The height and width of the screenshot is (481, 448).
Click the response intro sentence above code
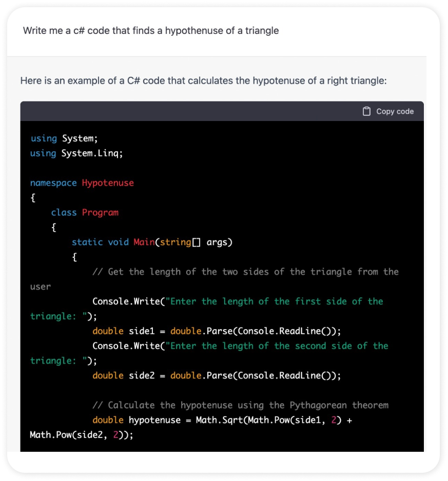pos(203,81)
